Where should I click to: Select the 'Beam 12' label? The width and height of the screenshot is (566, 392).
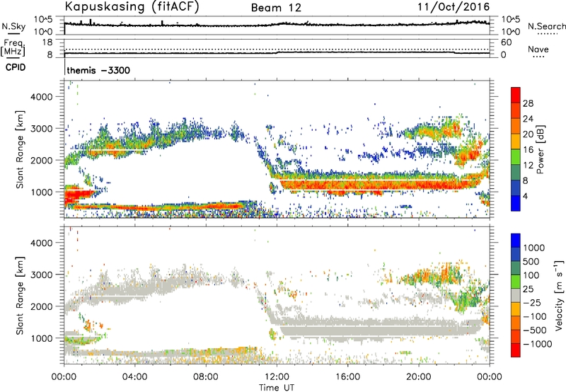276,8
